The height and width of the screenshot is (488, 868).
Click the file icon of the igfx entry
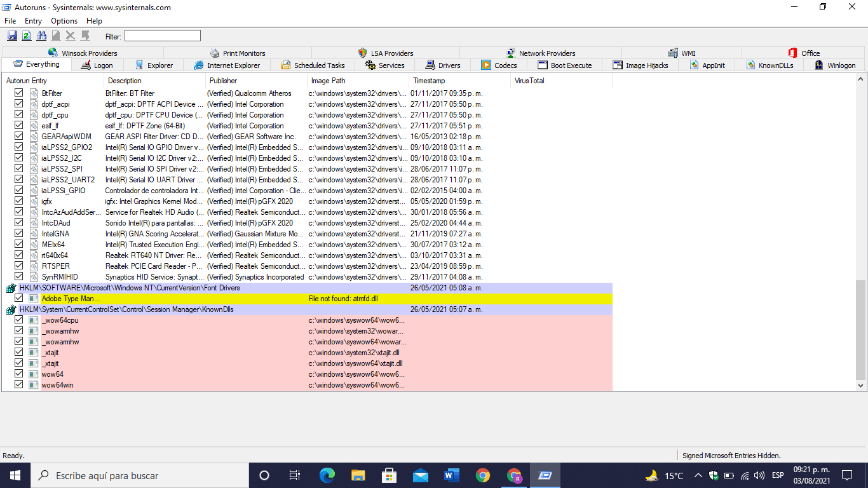click(x=34, y=201)
